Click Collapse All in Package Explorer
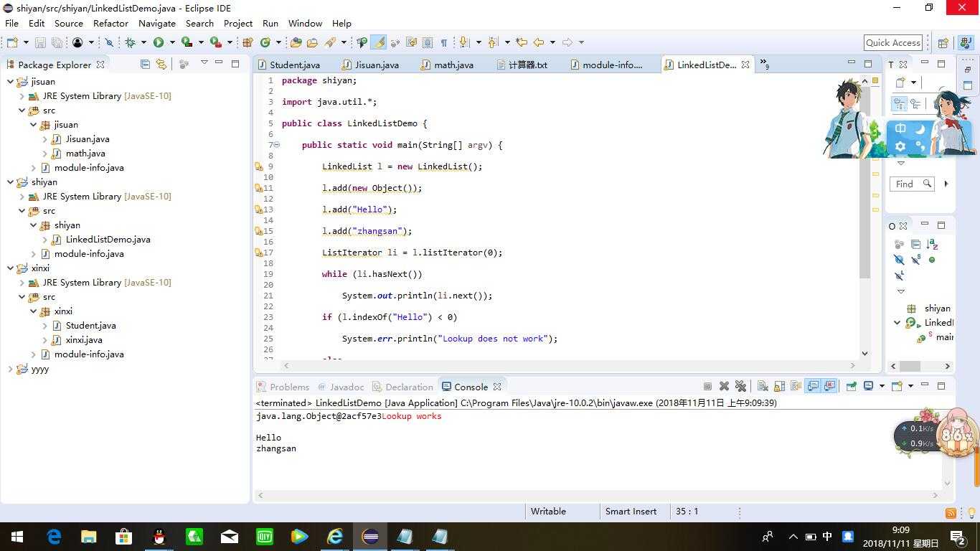Screen dimensions: 980x551 [145, 64]
